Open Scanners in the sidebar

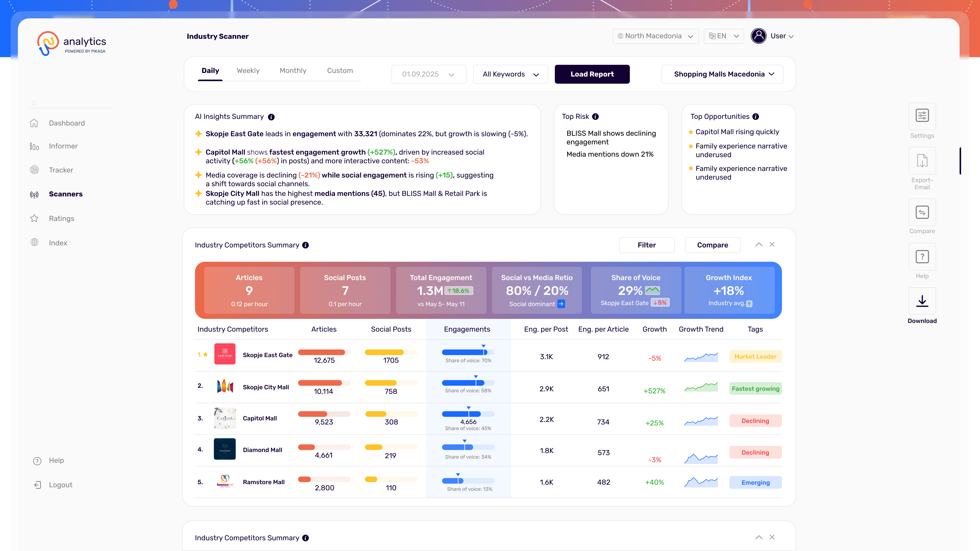(x=66, y=194)
